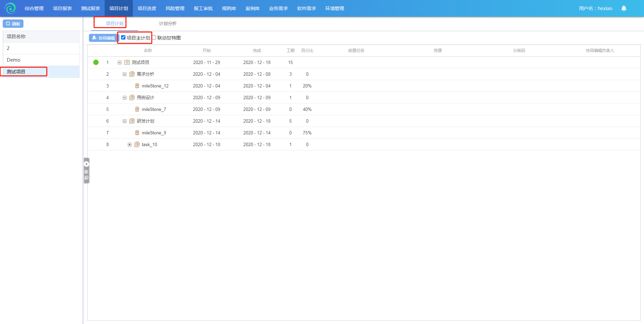Open the 项目进度 menu
The image size is (644, 324).
coord(147,8)
